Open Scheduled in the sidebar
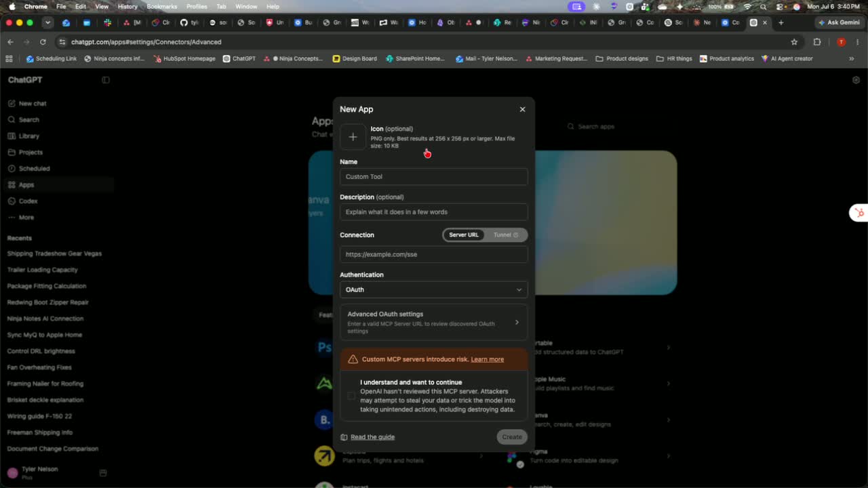 (x=34, y=169)
